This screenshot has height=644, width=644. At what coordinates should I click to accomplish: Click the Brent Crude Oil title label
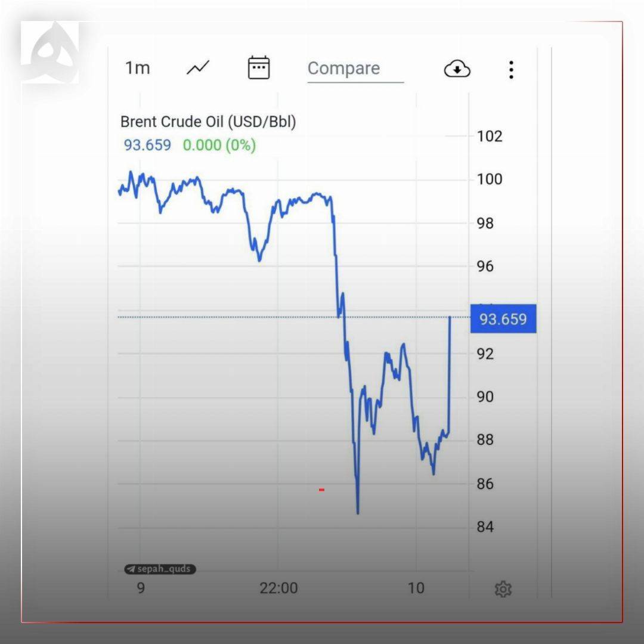tap(208, 122)
